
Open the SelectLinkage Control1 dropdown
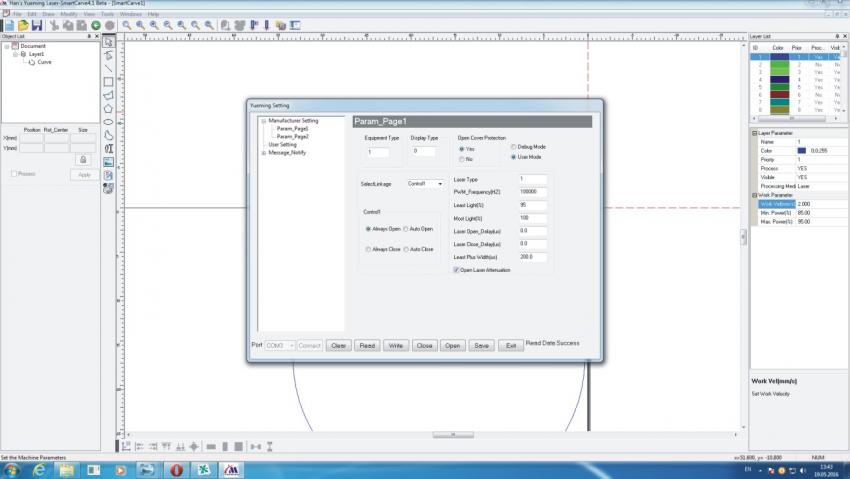[x=440, y=184]
